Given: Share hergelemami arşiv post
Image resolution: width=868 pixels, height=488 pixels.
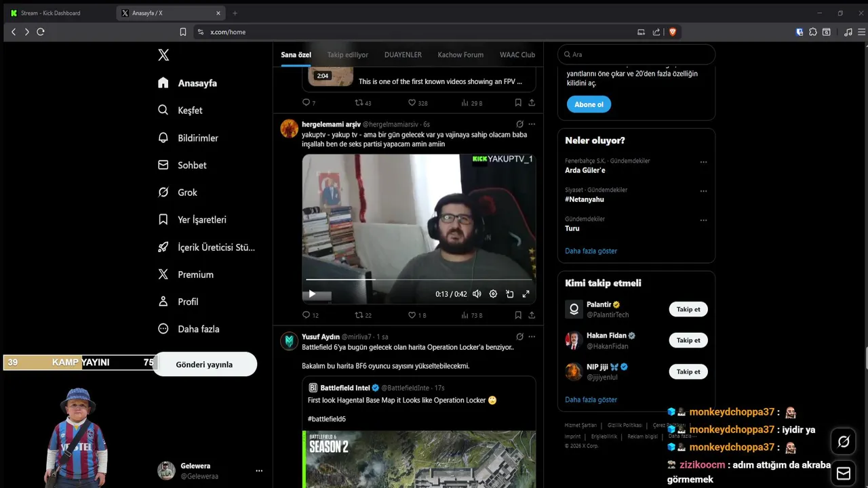Looking at the screenshot, I should point(532,315).
